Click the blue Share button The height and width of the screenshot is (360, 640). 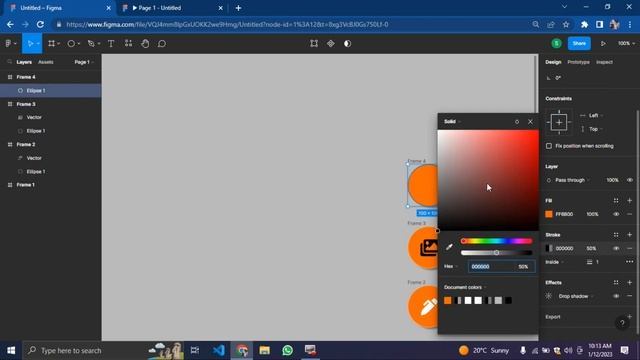point(579,43)
